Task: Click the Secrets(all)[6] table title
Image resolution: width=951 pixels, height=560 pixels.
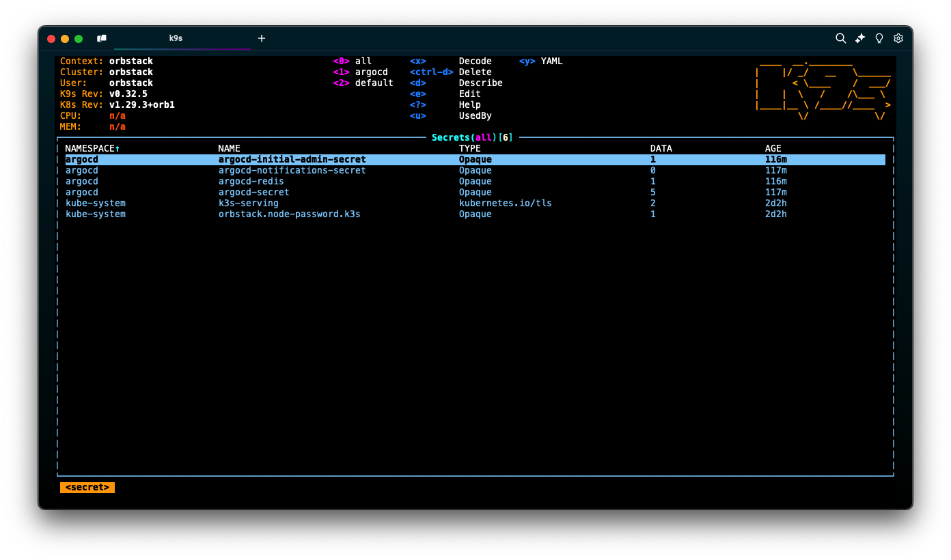Action: (472, 137)
